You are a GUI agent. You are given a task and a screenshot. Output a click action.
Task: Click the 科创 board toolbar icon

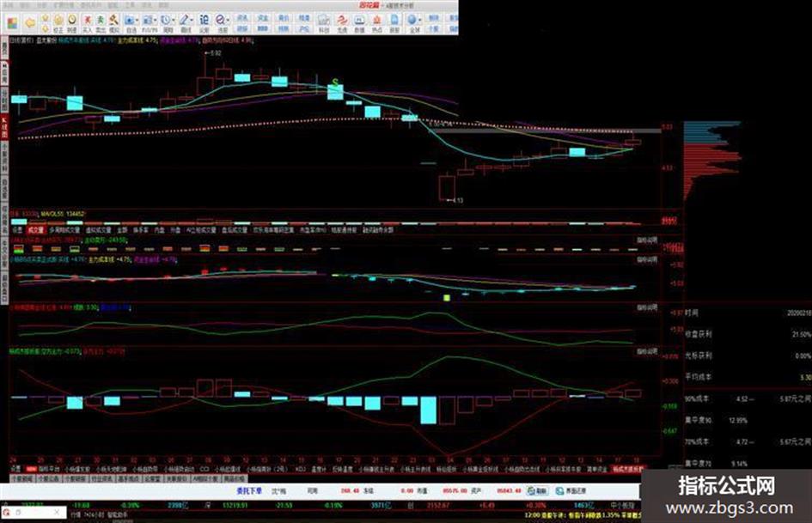(x=323, y=23)
